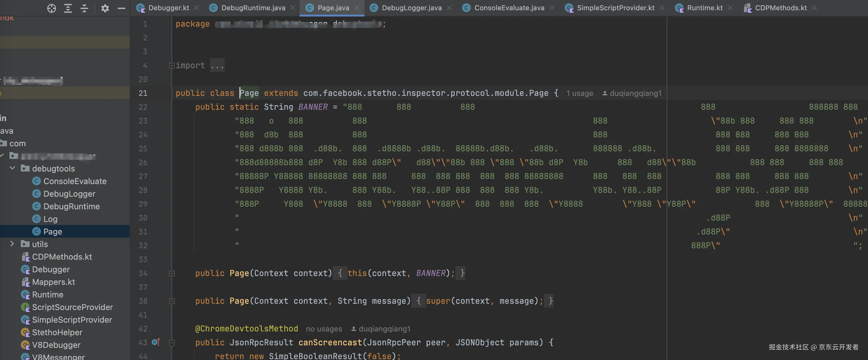
Task: Unfold the Page(Context context) constructor on line 34
Action: pyautogui.click(x=172, y=273)
